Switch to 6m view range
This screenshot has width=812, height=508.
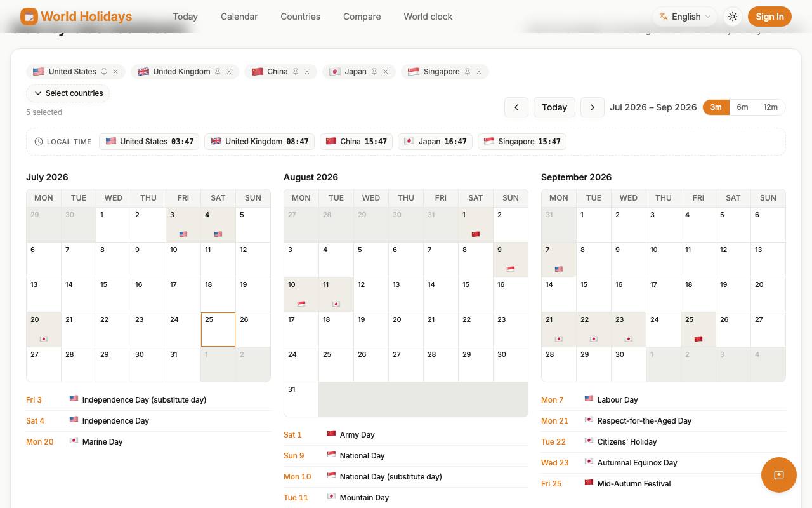click(742, 107)
